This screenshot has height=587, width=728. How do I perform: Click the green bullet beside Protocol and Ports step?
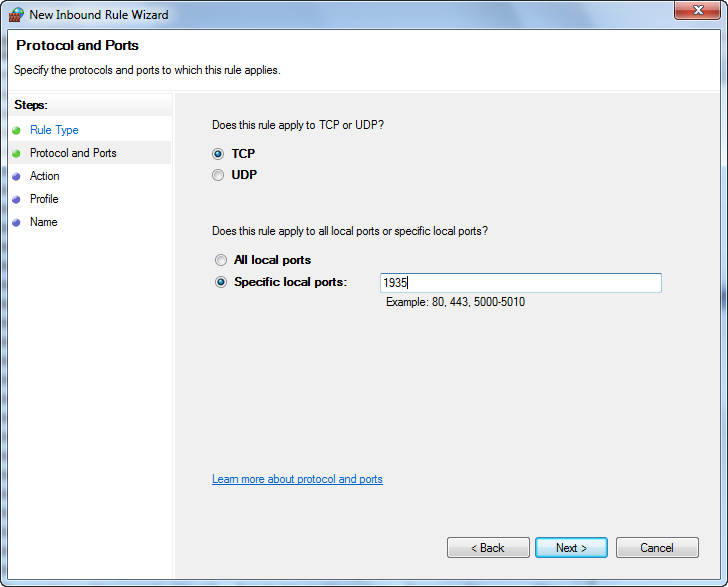(17, 153)
